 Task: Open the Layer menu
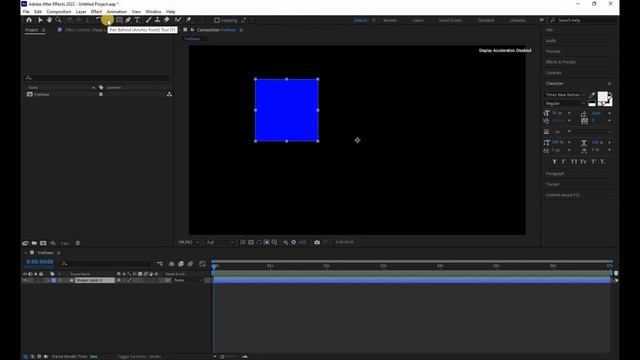pos(81,11)
